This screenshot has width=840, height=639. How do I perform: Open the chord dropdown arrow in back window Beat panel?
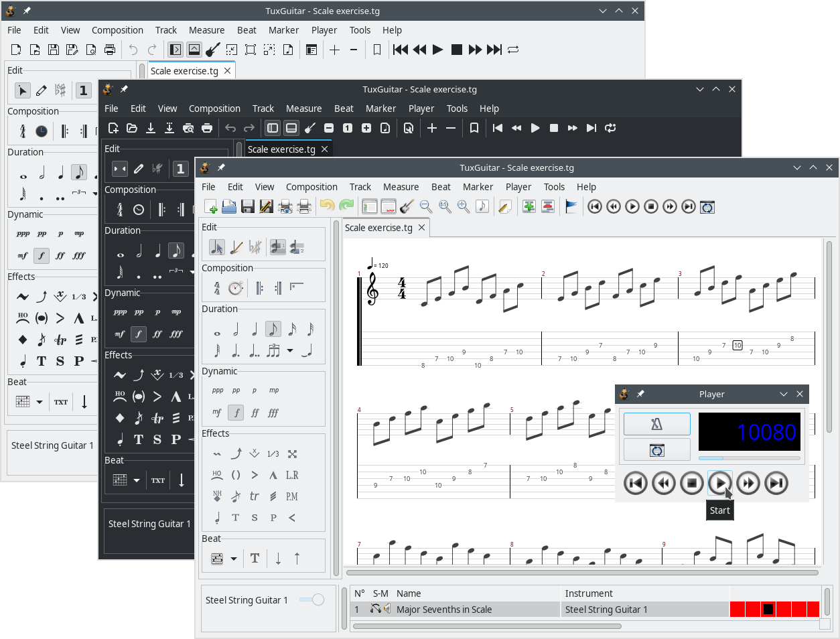40,402
